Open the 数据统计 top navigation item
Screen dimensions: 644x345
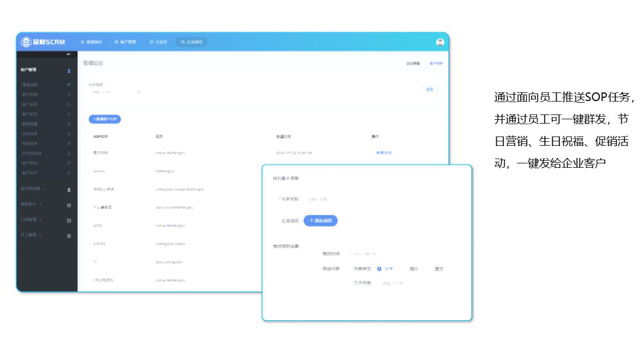(x=91, y=42)
